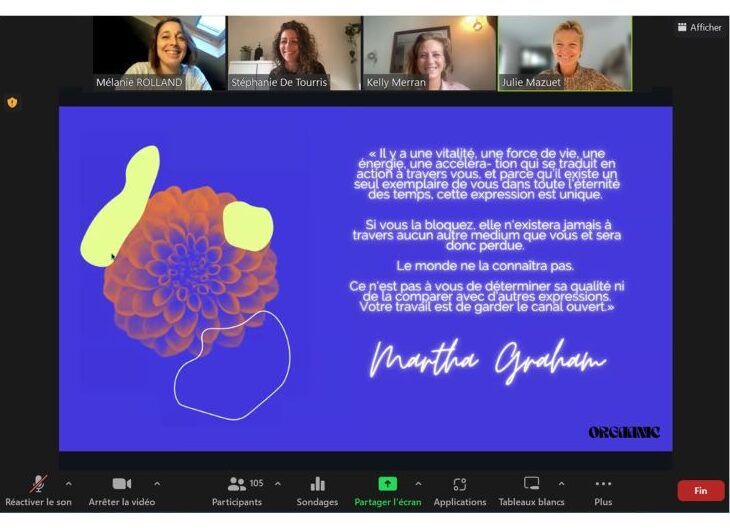Expand the arrow next to Participants
This screenshot has width=730, height=530.
point(278,484)
